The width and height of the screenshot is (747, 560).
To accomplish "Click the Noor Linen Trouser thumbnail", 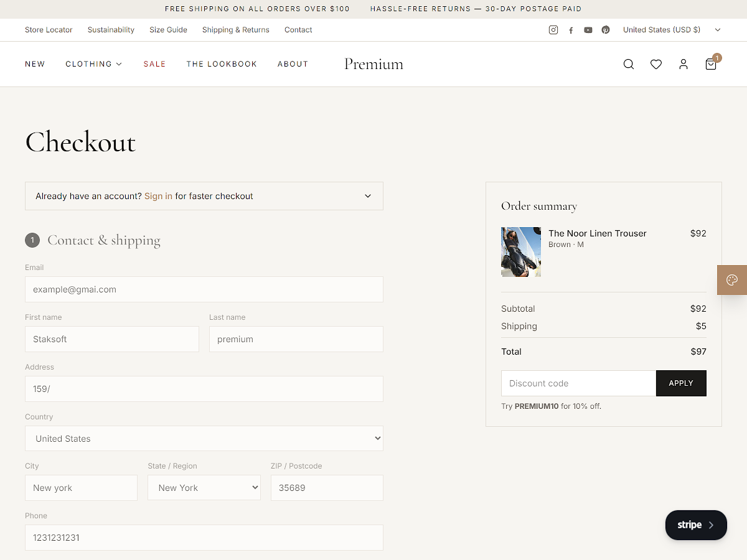I will (x=521, y=252).
